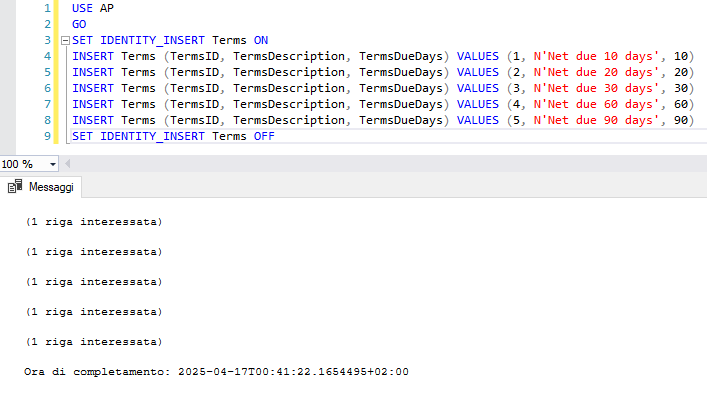This screenshot has width=707, height=394.
Task: Click the AP database name on line 1
Action: (x=107, y=8)
